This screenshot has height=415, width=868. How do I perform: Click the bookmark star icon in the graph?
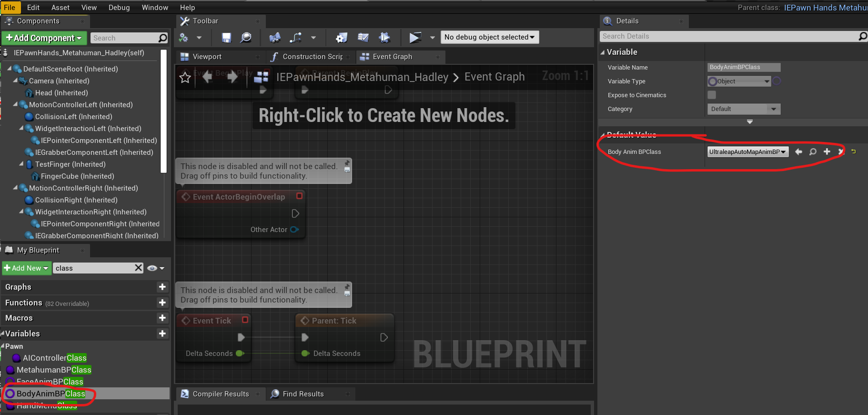pos(185,77)
